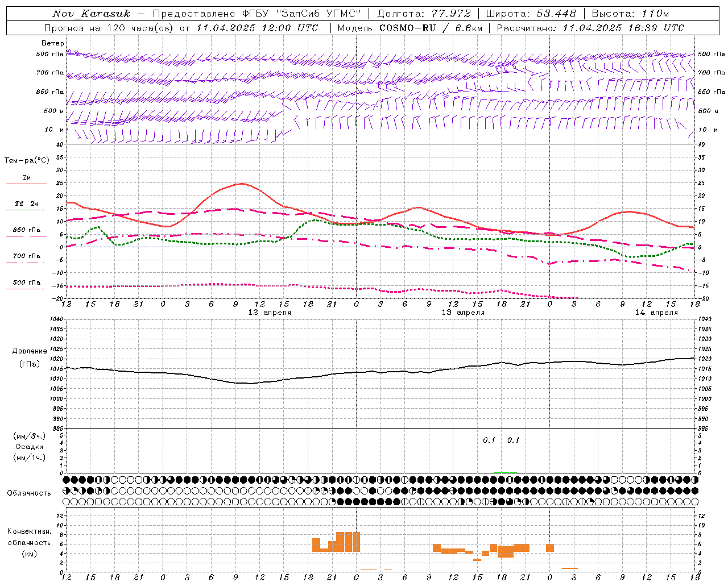Click the Nov_Karasuk station title

(91, 14)
